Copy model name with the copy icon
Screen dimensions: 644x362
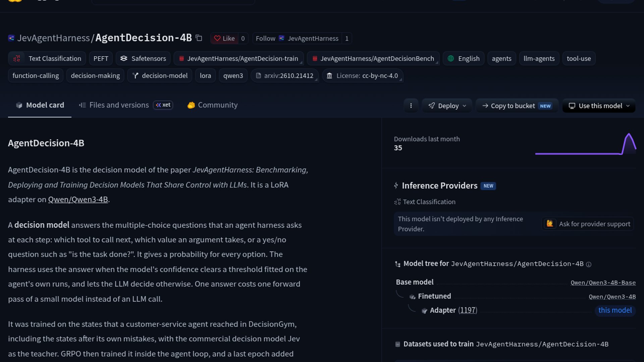199,38
